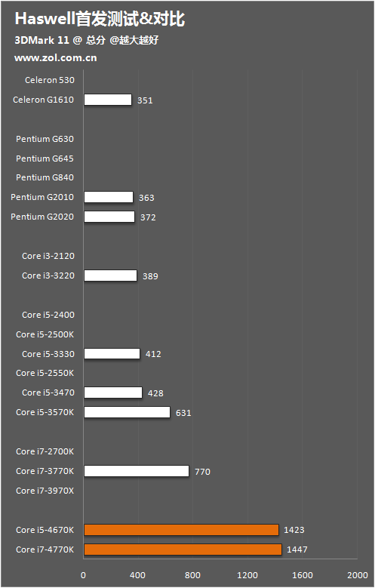Click the 1447 data value label
Screen dimensions: 375x588
tap(297, 550)
